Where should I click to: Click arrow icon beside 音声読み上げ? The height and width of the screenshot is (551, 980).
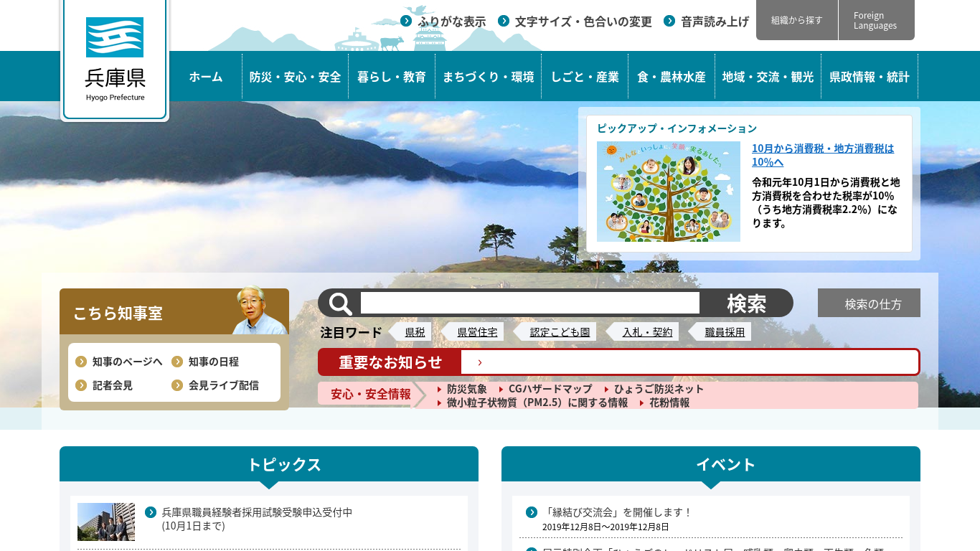pyautogui.click(x=669, y=21)
